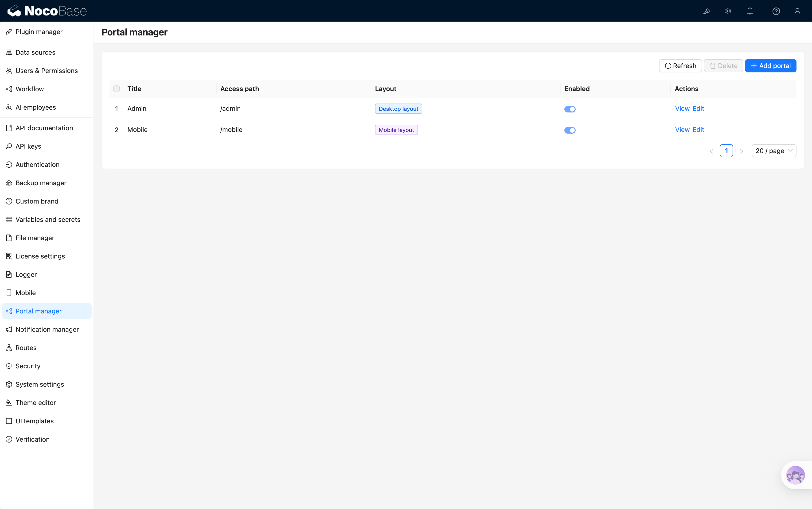Click the Mobile phone icon in sidebar

click(x=9, y=293)
